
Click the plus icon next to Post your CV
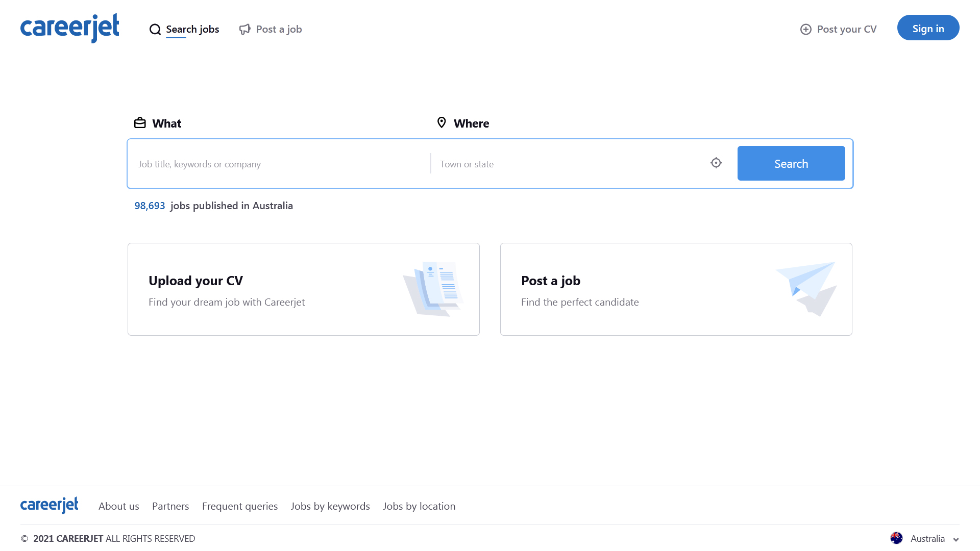(805, 30)
